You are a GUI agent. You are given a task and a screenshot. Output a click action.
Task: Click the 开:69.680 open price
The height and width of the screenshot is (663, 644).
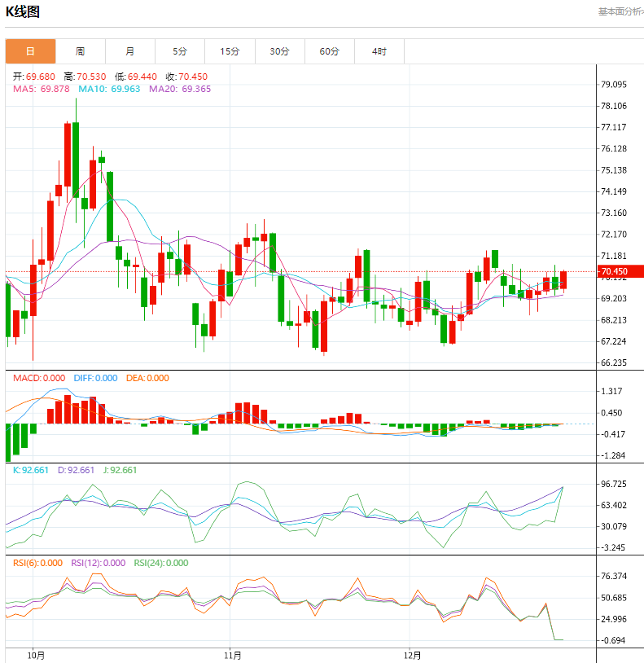[34, 77]
